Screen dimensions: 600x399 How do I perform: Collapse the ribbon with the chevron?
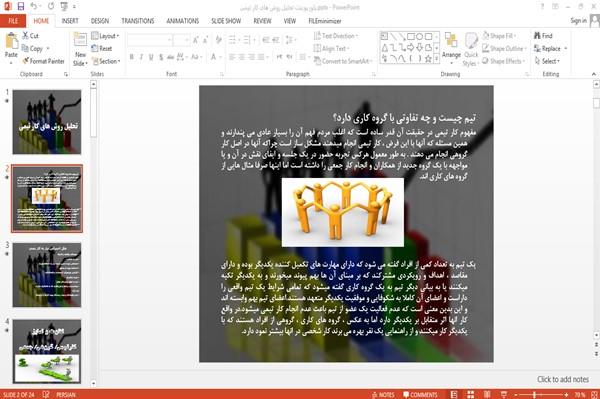pos(593,74)
